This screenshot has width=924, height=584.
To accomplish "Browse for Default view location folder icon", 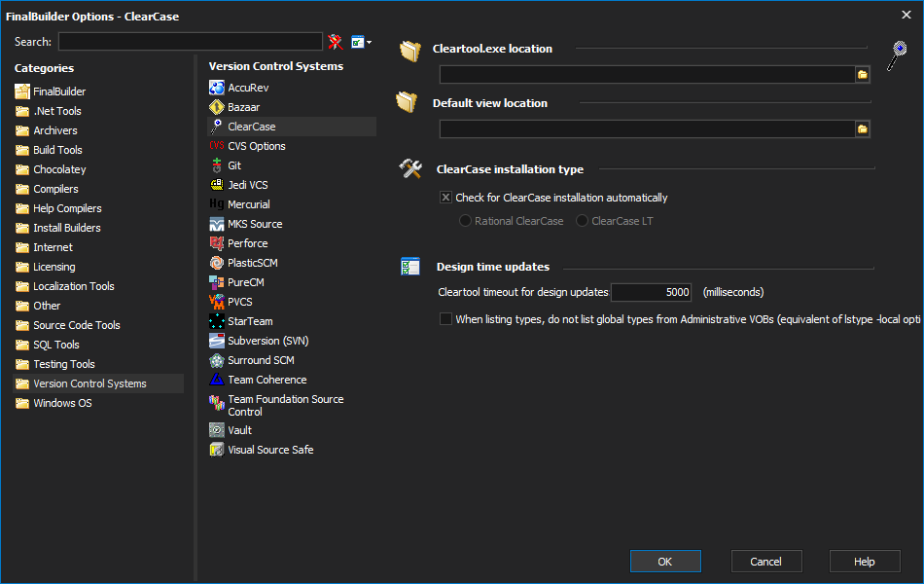I will point(862,128).
